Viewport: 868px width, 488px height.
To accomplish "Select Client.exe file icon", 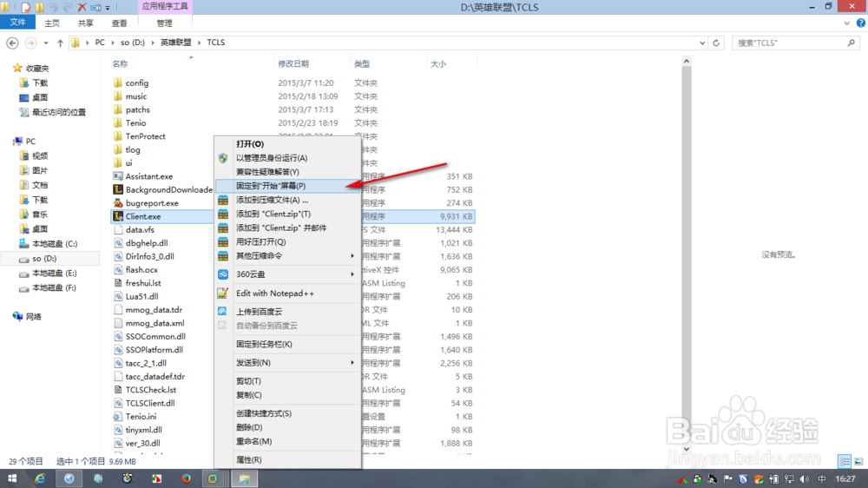I will click(118, 216).
